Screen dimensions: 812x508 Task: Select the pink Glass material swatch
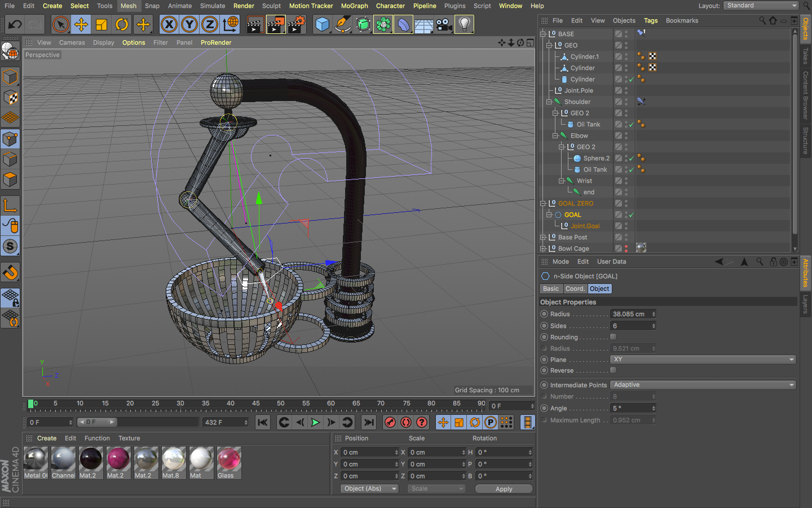click(229, 459)
